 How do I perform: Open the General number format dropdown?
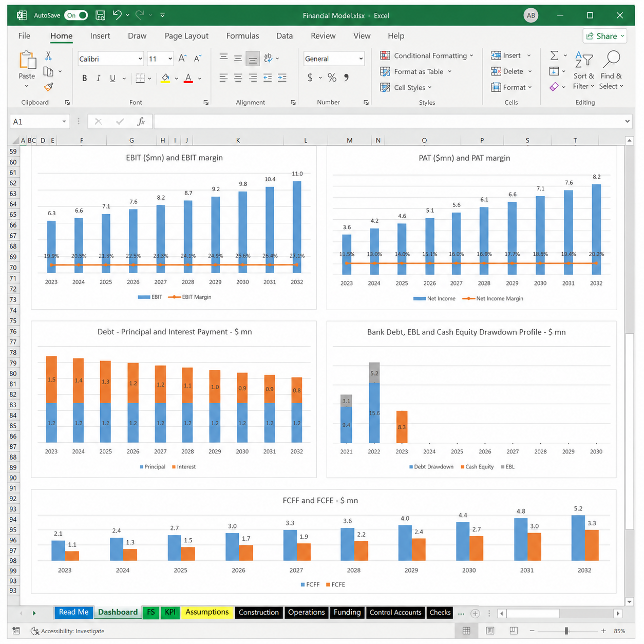pos(361,59)
